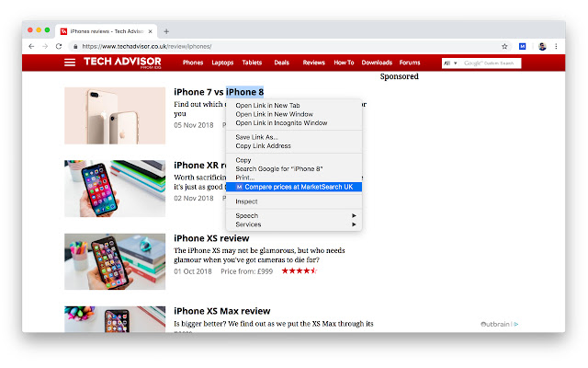
Task: Open the Laptops navigation item
Action: tap(222, 63)
